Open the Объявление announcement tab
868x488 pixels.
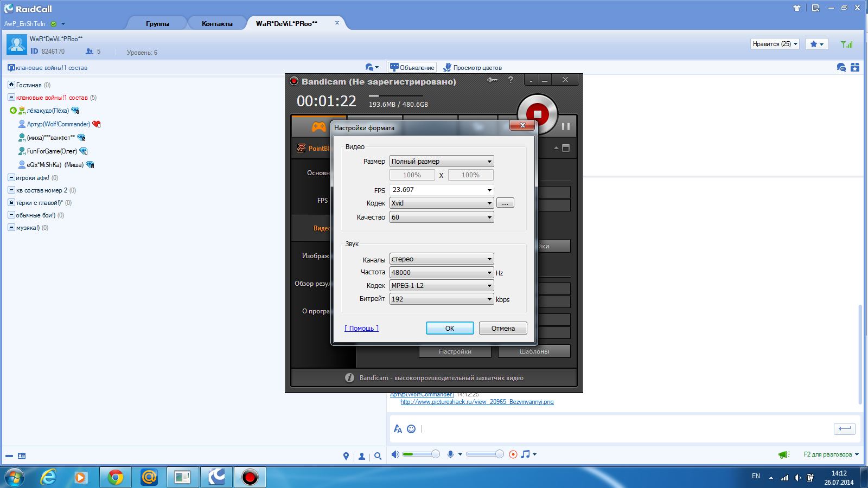(412, 67)
